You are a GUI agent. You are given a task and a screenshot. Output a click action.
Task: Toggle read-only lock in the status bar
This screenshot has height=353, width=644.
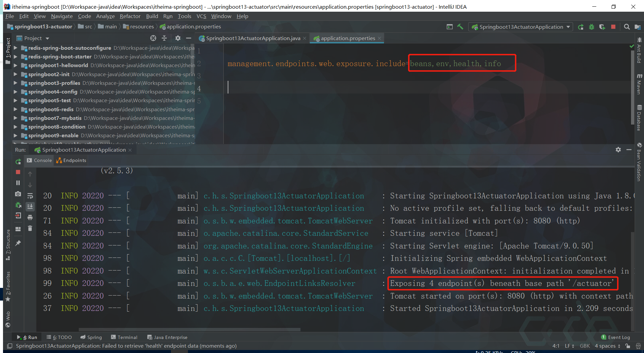[628, 346]
